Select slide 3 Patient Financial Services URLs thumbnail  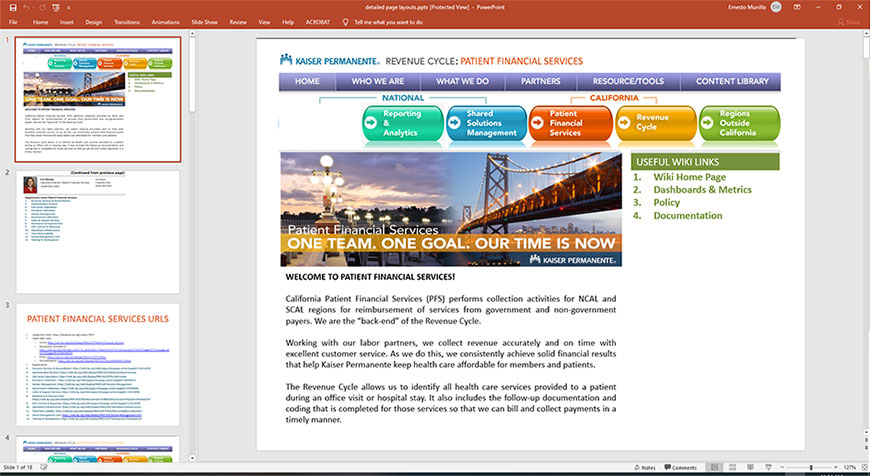pos(98,364)
